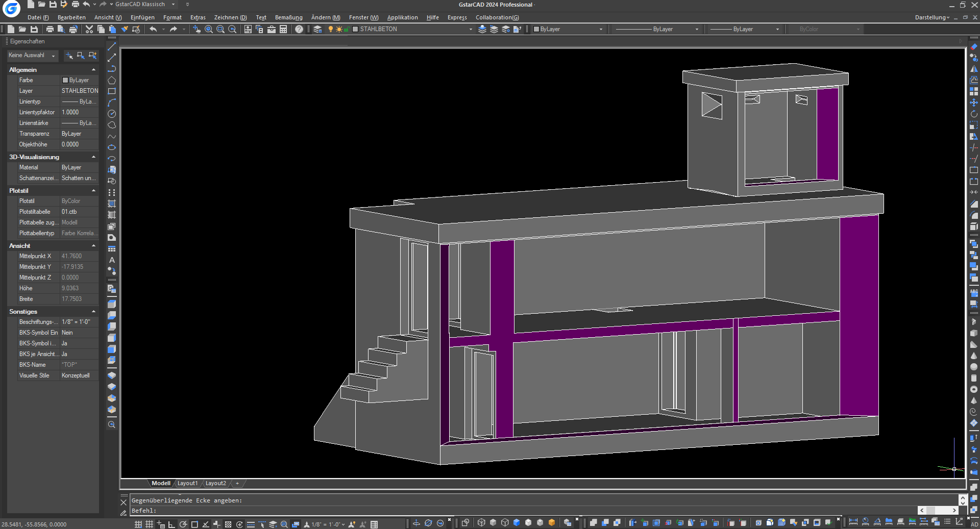Open the Bemaßung menu

288,17
